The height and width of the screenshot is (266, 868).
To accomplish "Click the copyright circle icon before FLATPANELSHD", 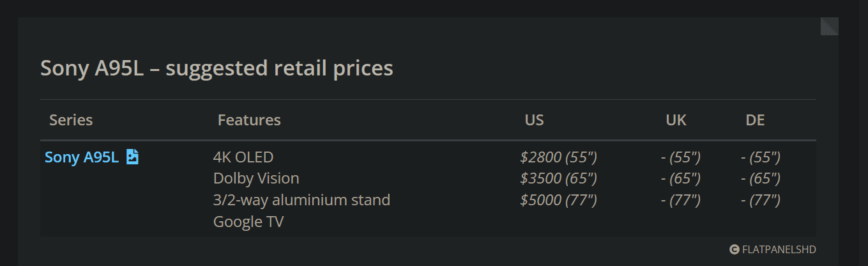I will (735, 249).
